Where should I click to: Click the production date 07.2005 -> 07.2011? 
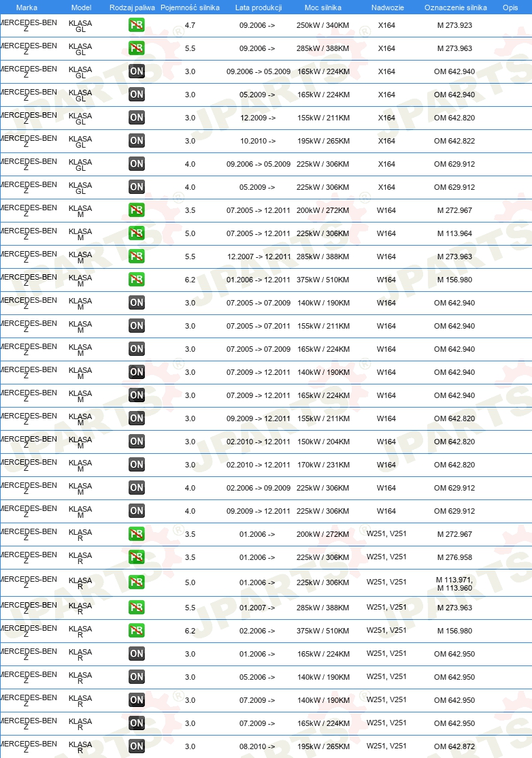[259, 326]
